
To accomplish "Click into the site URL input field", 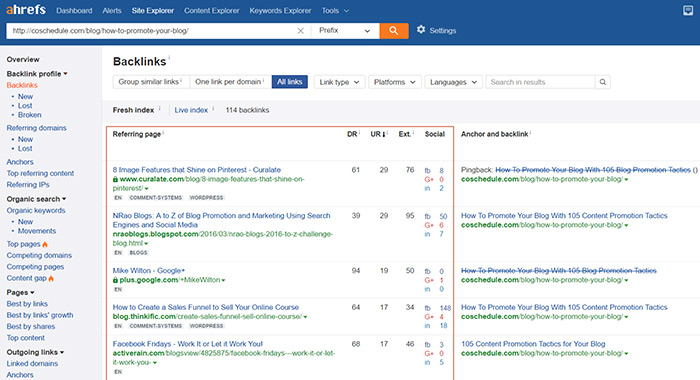I will (152, 31).
